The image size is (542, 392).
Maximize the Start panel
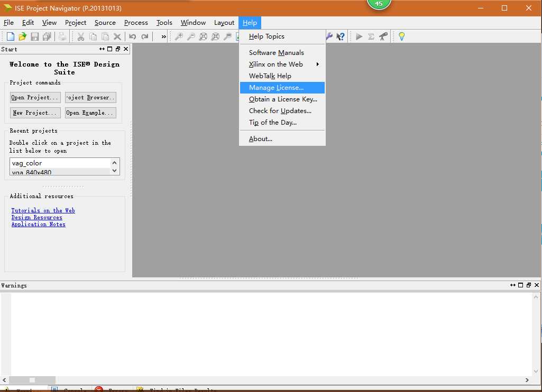point(110,49)
